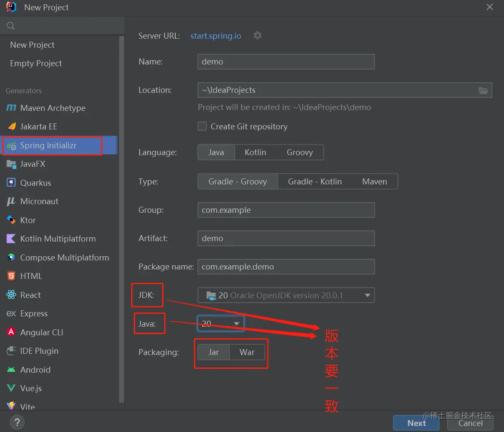Click the Cancel button
Viewport: 504px width, 432px height.
(x=470, y=423)
